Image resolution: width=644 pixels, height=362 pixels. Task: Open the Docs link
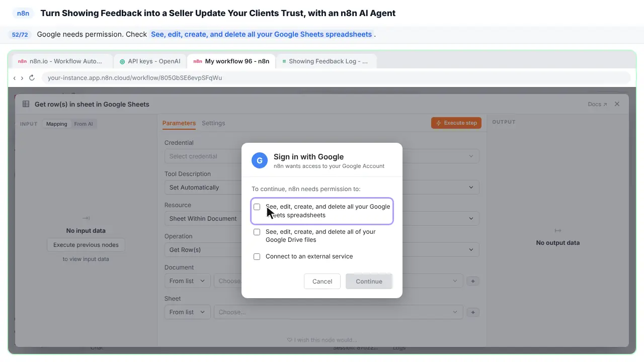(x=597, y=104)
